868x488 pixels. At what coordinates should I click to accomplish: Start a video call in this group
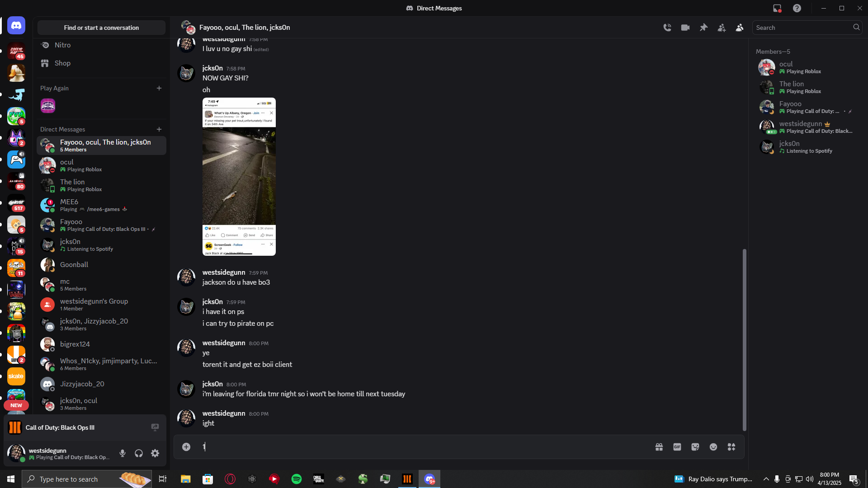pos(685,28)
